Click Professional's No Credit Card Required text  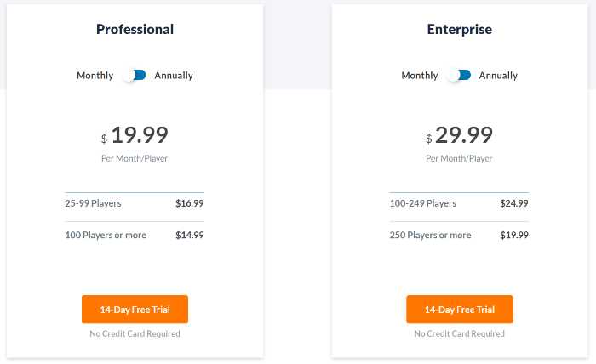135,334
